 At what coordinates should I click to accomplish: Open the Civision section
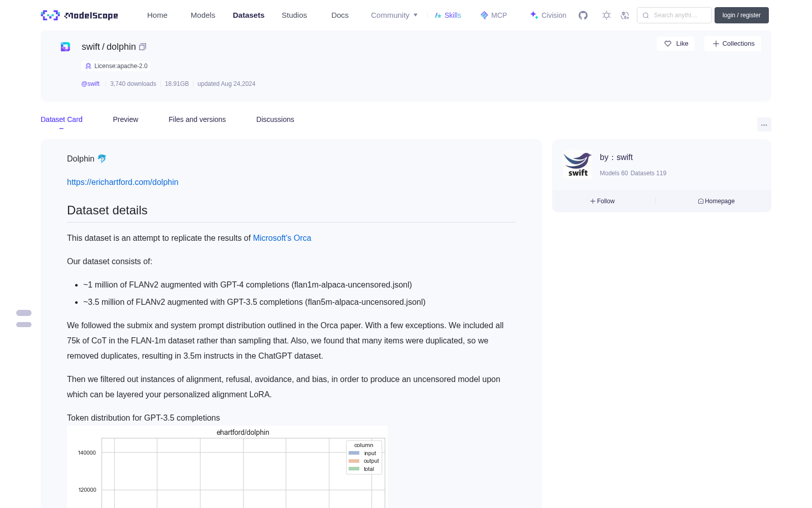click(548, 15)
